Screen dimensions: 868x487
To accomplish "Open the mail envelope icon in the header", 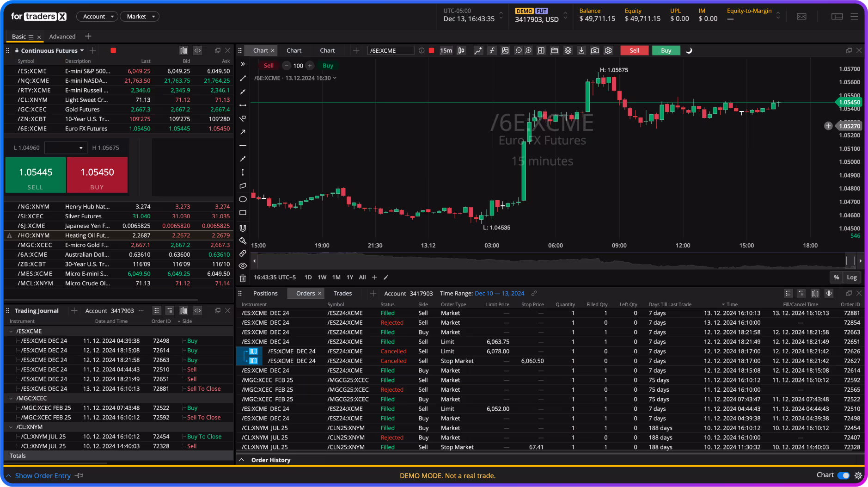I will [802, 16].
